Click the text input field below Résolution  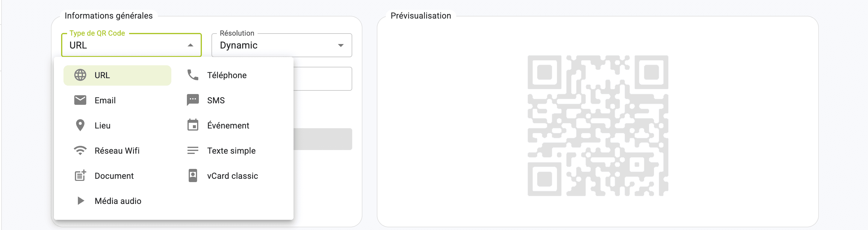point(322,79)
